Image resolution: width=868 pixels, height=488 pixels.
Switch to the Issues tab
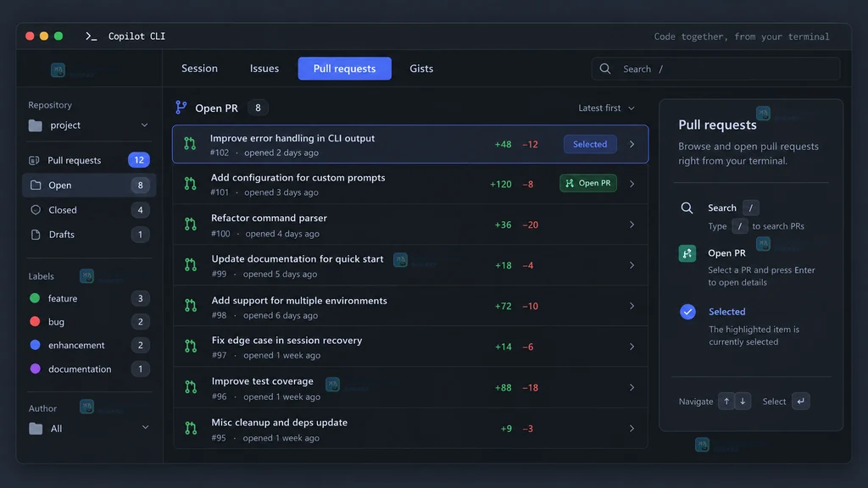[264, 69]
